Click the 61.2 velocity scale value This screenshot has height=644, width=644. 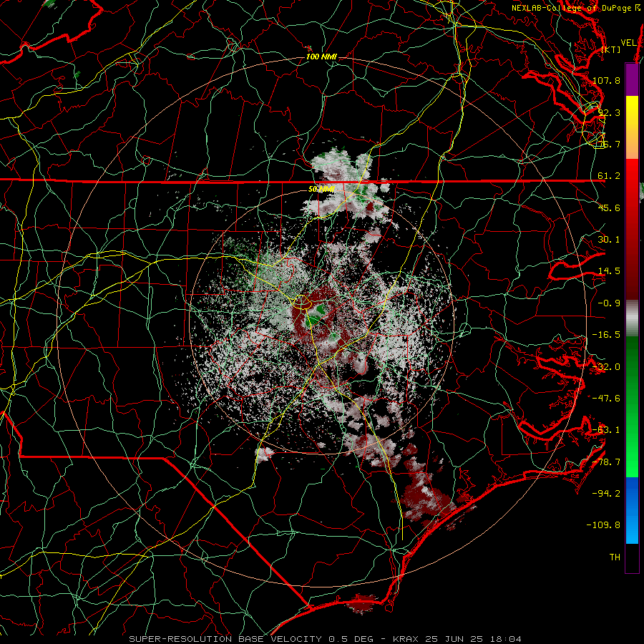609,176
